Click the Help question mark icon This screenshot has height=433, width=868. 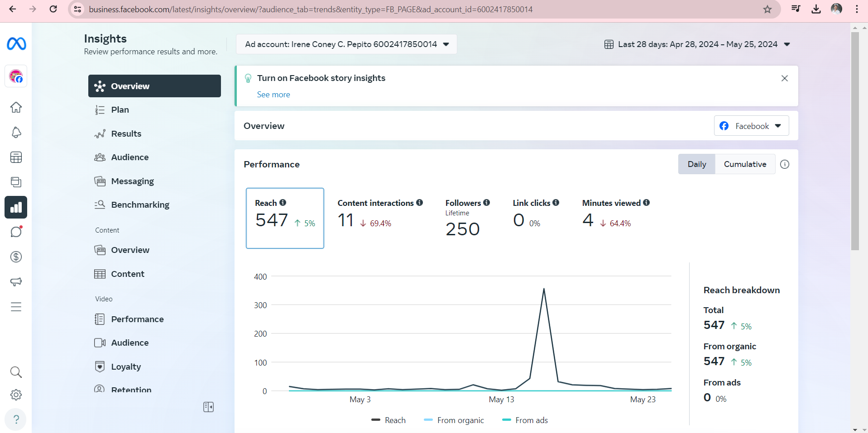pos(16,419)
